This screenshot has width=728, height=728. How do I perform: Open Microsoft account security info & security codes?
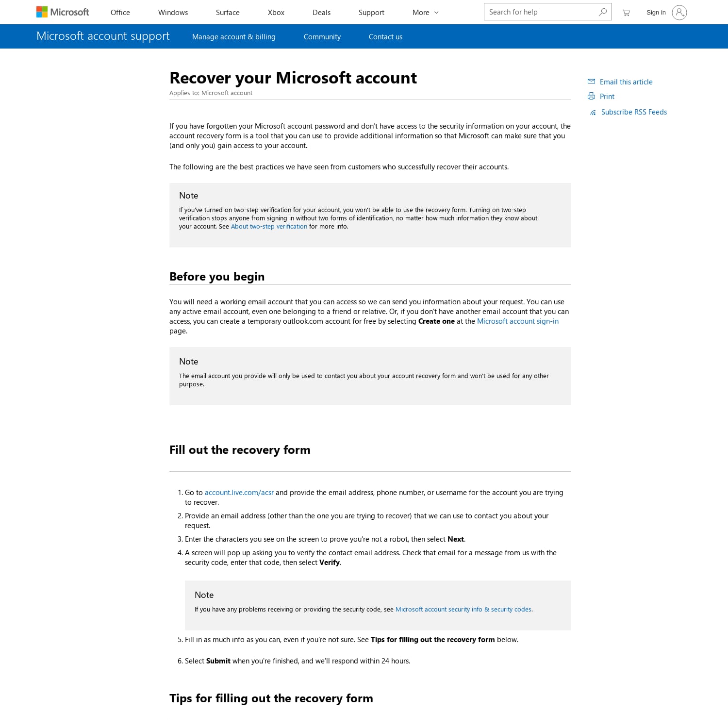click(x=463, y=610)
